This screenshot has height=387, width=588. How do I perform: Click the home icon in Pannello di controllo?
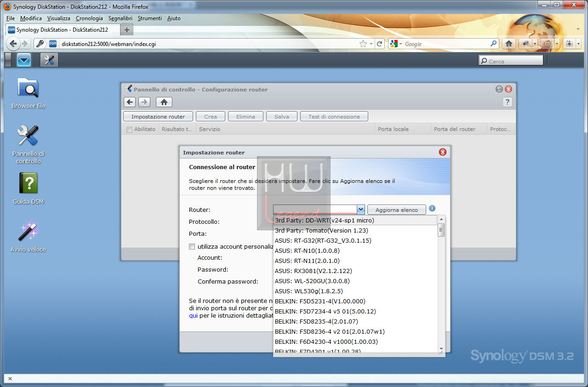click(x=164, y=102)
